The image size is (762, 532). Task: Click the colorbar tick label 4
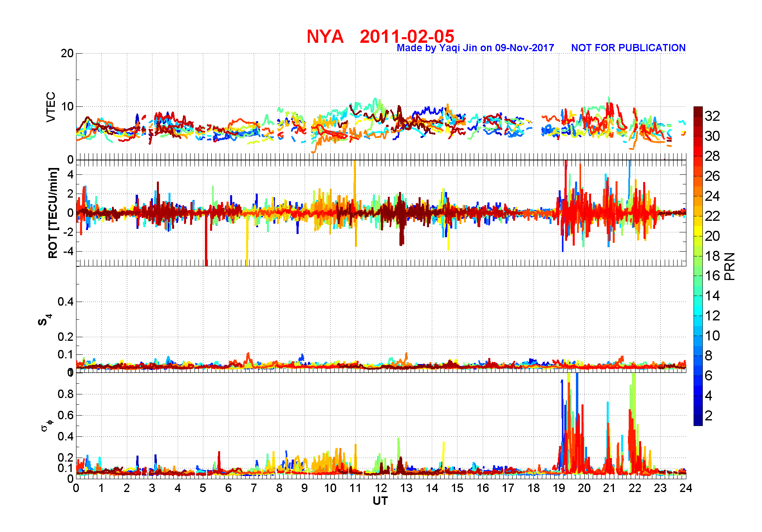coord(709,396)
